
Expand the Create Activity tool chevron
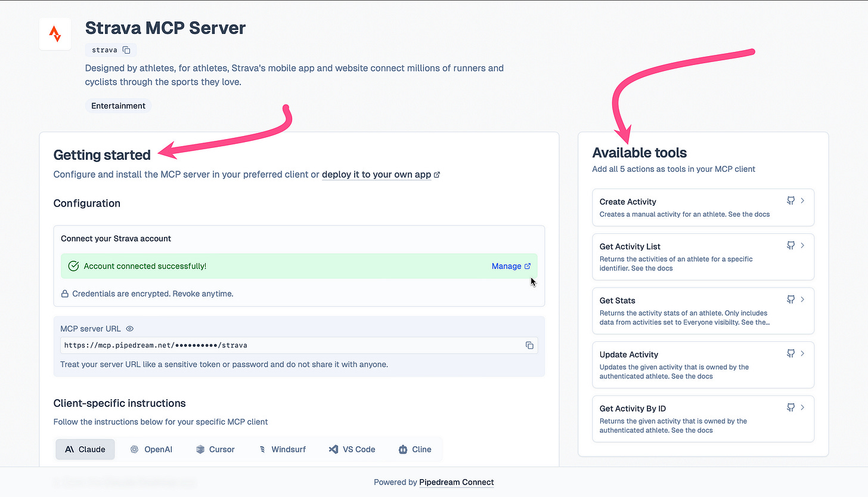803,201
